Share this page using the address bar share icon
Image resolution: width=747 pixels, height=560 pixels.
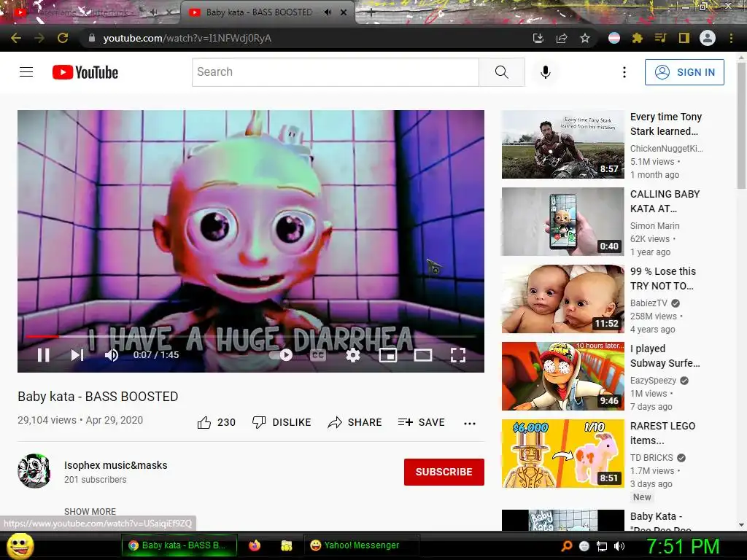click(562, 38)
